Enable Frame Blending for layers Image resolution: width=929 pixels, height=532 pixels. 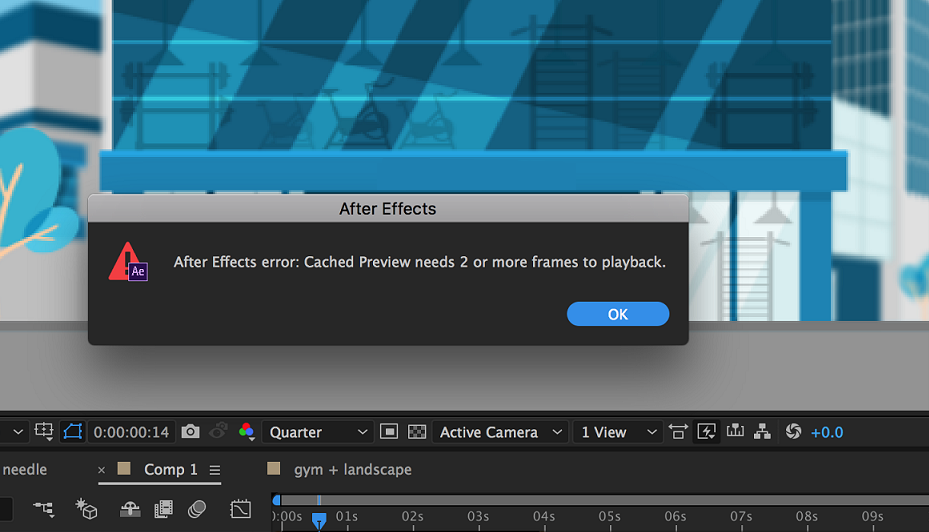click(164, 509)
